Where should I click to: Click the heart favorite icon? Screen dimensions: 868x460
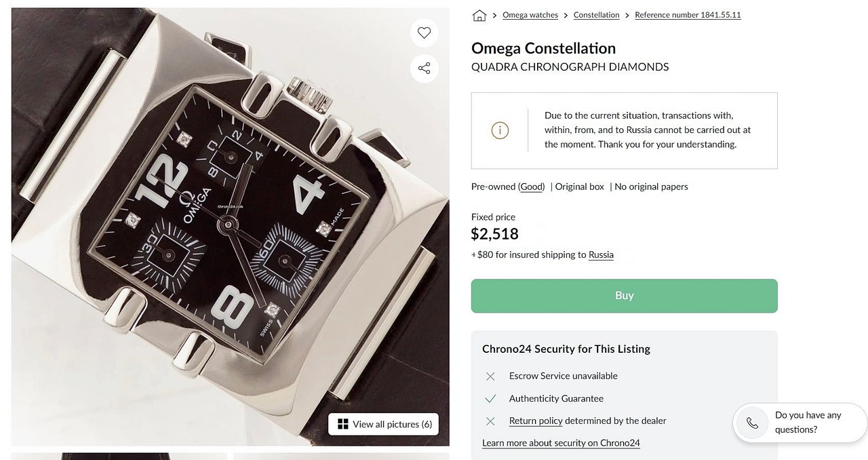[425, 33]
